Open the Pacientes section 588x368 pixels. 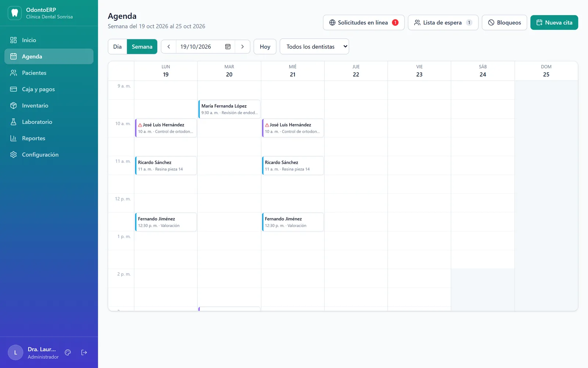coord(49,73)
